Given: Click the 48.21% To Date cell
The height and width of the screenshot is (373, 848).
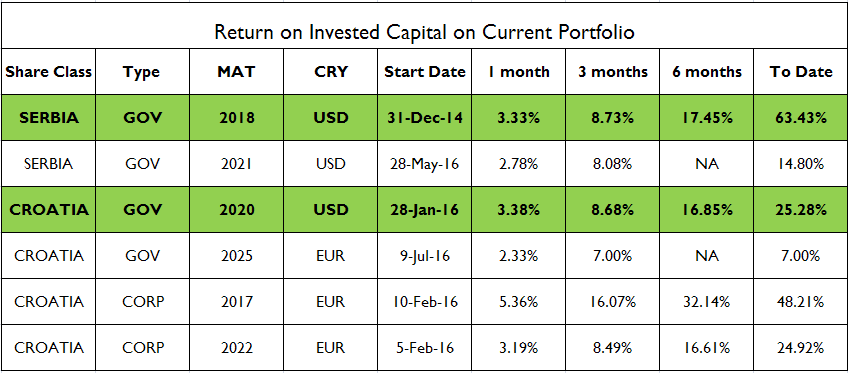Looking at the screenshot, I should [x=801, y=302].
